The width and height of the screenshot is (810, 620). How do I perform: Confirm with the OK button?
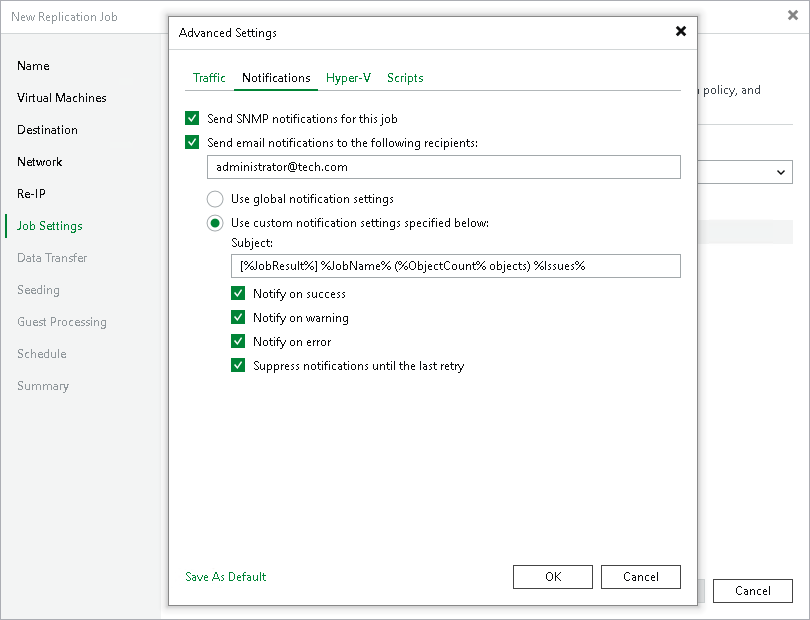[553, 577]
